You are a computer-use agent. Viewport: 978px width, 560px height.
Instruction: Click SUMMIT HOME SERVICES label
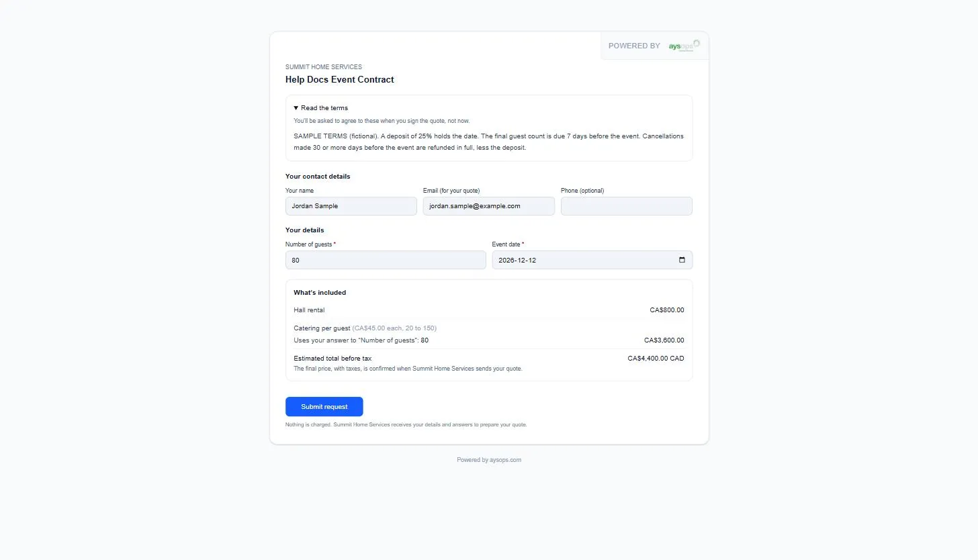click(324, 67)
